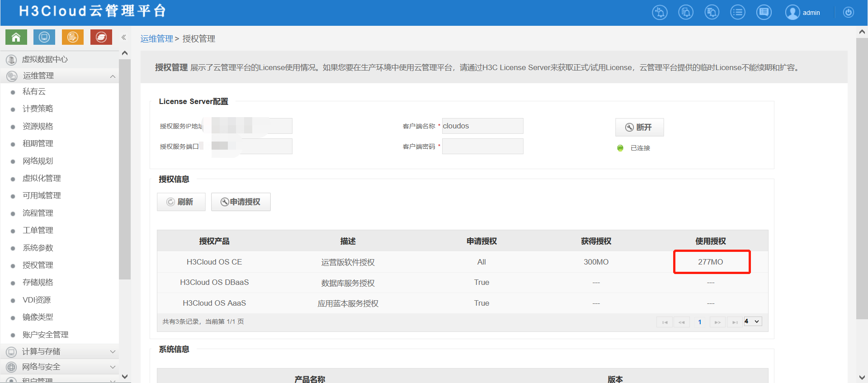Select 可用域管理 in the sidebar
Viewport: 868px width, 383px height.
pyautogui.click(x=42, y=196)
